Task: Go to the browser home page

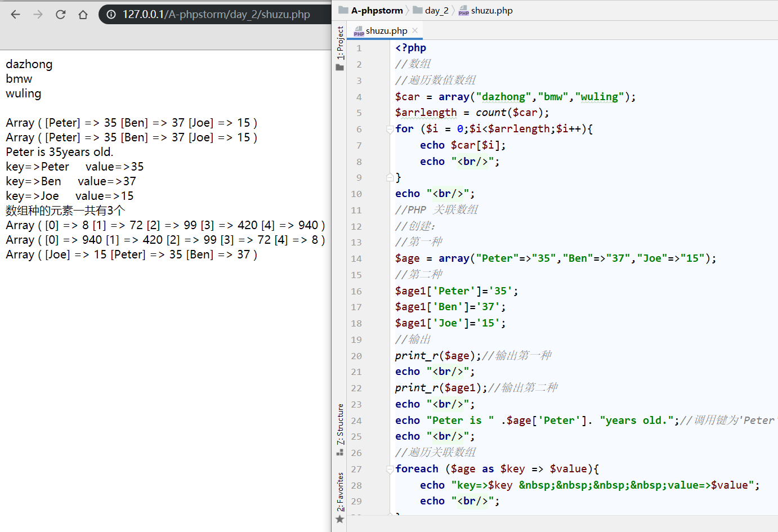Action: pyautogui.click(x=83, y=15)
